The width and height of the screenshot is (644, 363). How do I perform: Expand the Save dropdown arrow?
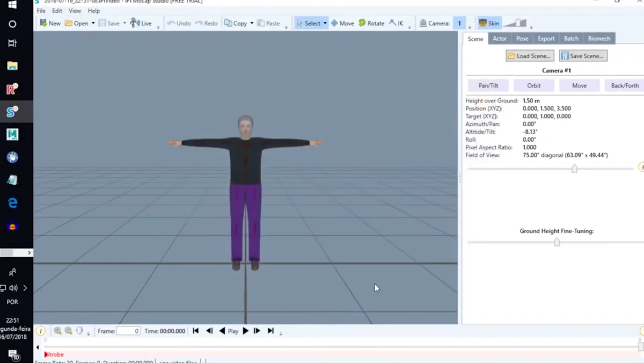click(x=125, y=23)
